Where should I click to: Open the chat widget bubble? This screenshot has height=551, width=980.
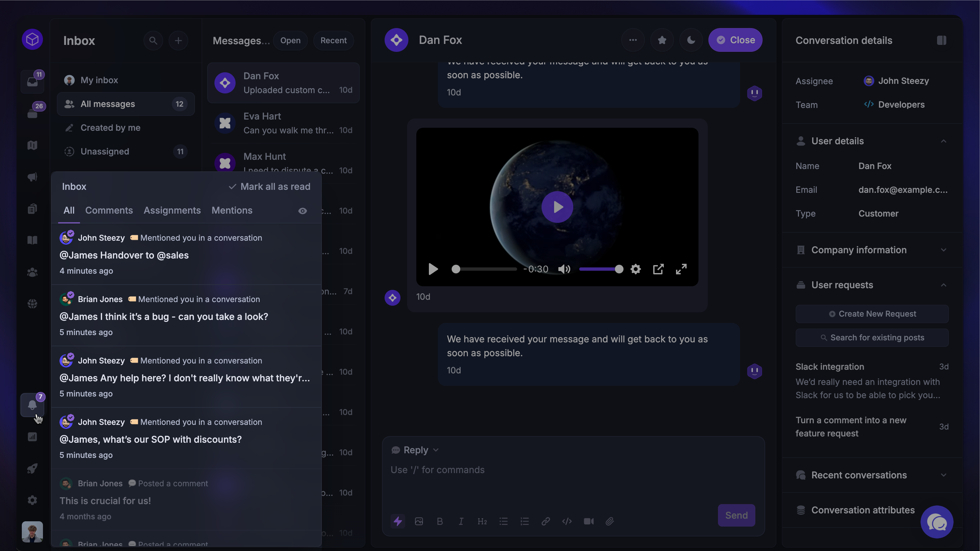pyautogui.click(x=937, y=522)
